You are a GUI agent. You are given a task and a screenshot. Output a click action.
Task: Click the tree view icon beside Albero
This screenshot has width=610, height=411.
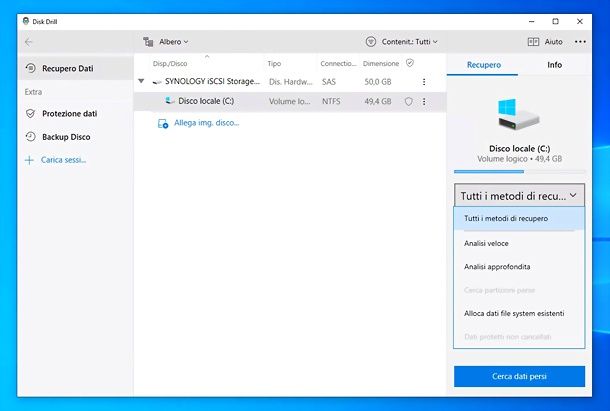(148, 42)
